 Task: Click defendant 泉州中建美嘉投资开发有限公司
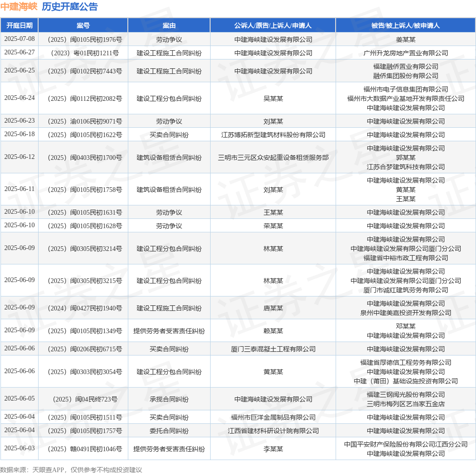coord(405,313)
